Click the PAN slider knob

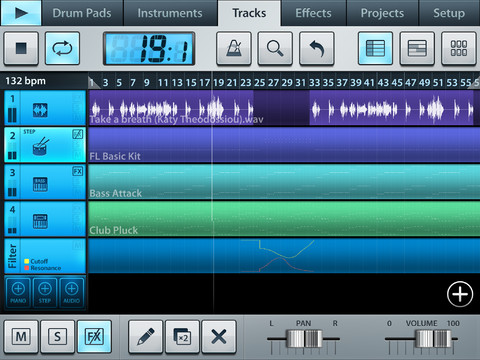point(304,339)
